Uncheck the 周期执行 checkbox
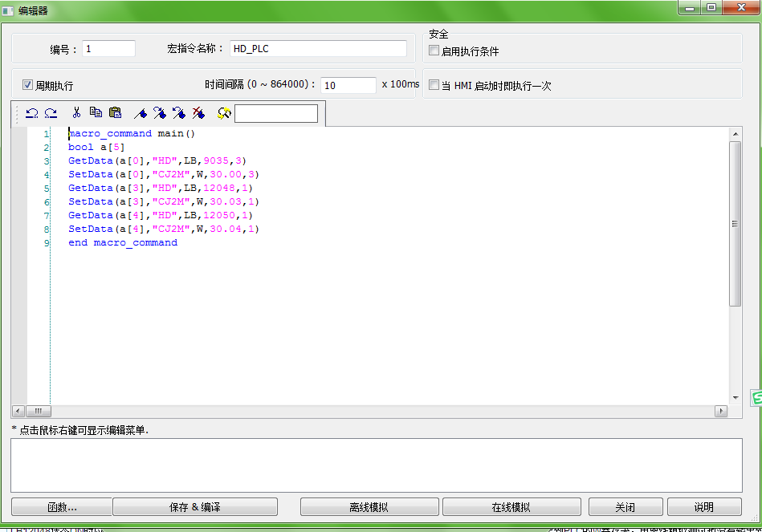762x532 pixels. [x=27, y=85]
